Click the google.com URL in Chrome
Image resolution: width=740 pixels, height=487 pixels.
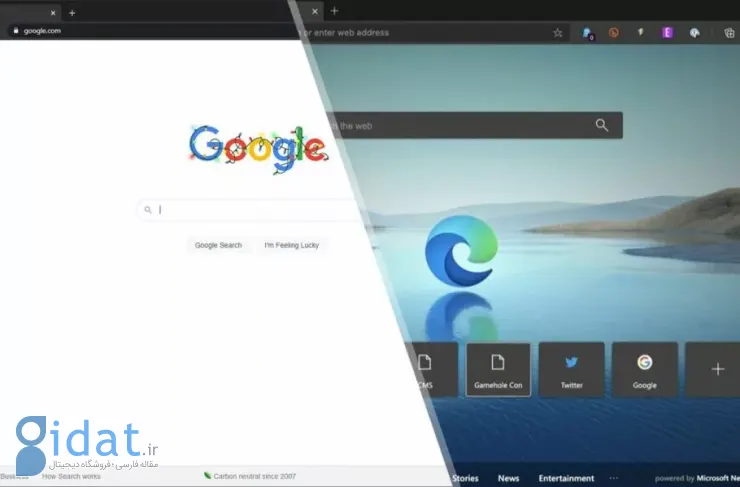coord(42,31)
